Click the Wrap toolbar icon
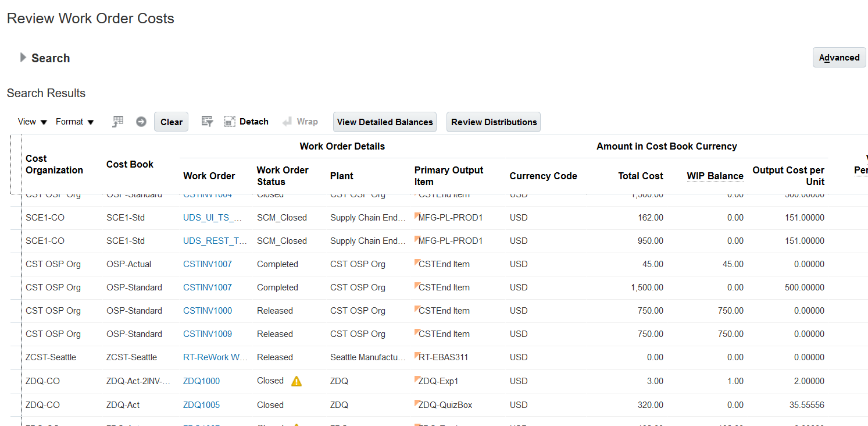868x426 pixels. tap(300, 121)
